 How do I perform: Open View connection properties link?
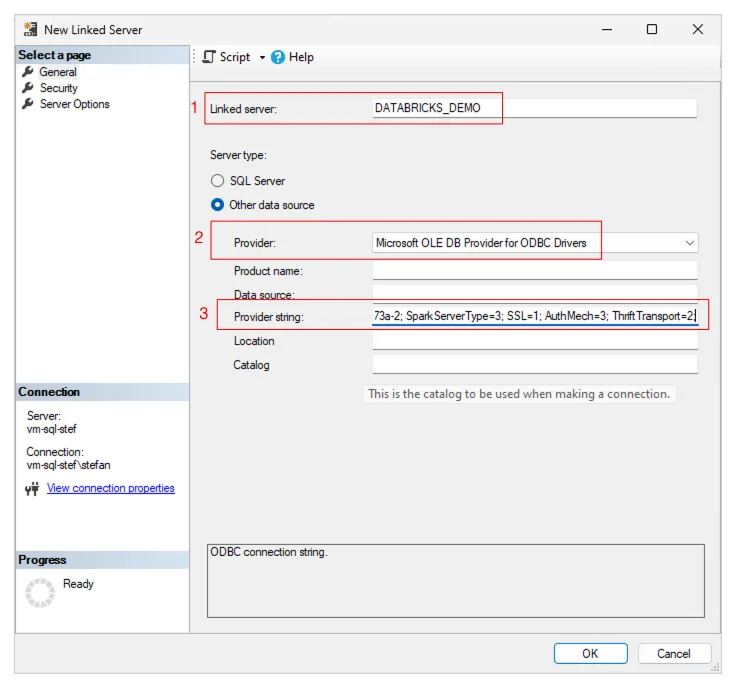coord(110,488)
